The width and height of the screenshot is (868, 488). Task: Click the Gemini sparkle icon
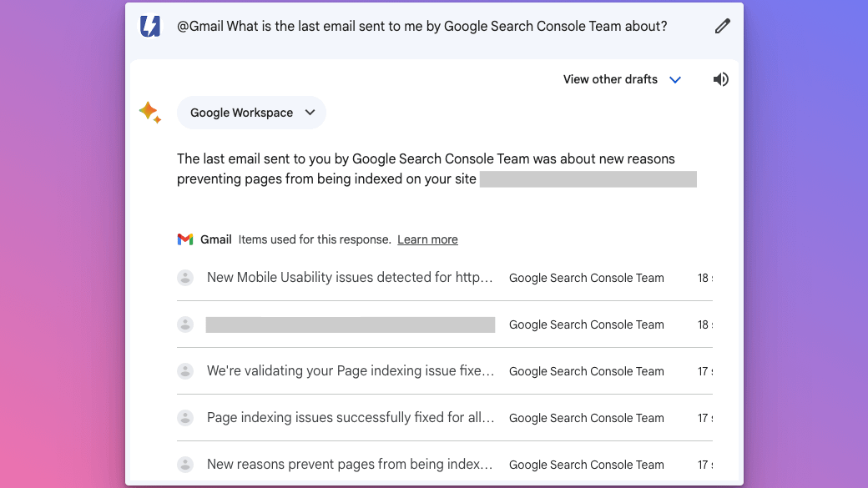pyautogui.click(x=149, y=113)
